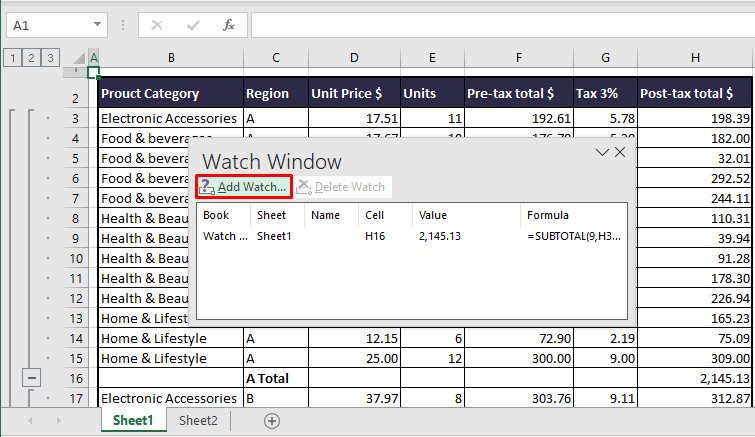Open the Watch Window options chevron

point(602,153)
